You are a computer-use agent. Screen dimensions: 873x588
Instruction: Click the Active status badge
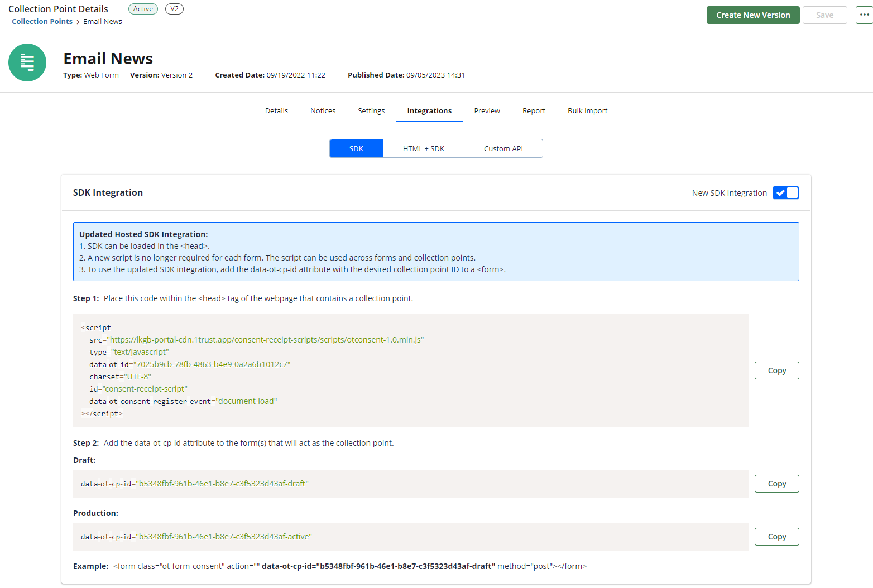click(143, 8)
